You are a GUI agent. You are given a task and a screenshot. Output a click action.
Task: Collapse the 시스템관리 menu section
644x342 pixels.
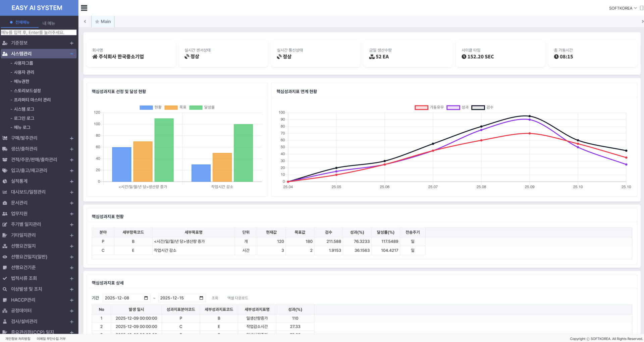point(71,54)
